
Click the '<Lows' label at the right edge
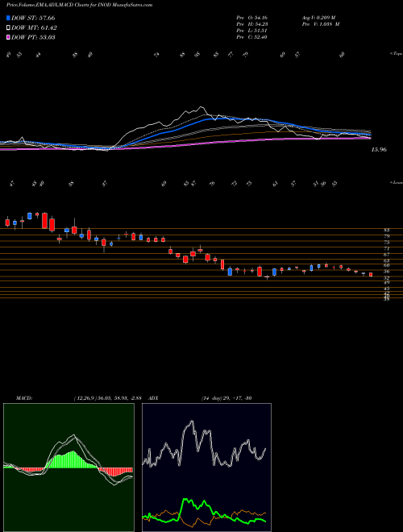(x=396, y=182)
